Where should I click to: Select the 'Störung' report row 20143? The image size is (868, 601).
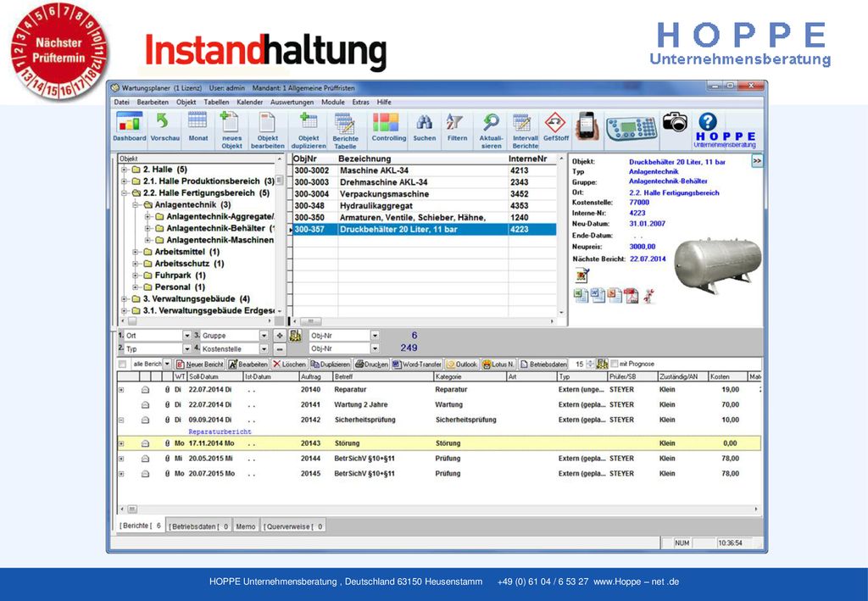point(439,443)
